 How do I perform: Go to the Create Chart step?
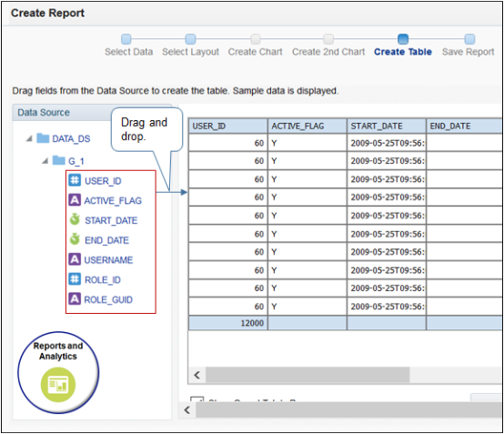256,39
